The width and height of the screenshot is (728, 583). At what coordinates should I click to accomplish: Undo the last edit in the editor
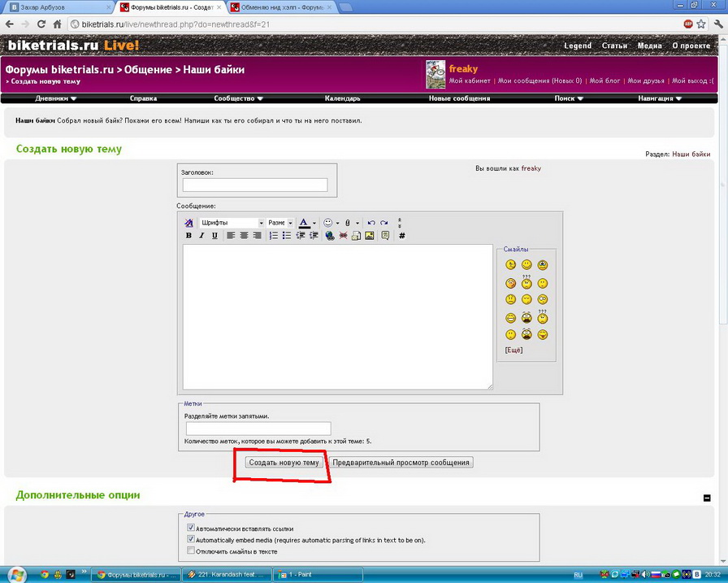click(x=371, y=223)
